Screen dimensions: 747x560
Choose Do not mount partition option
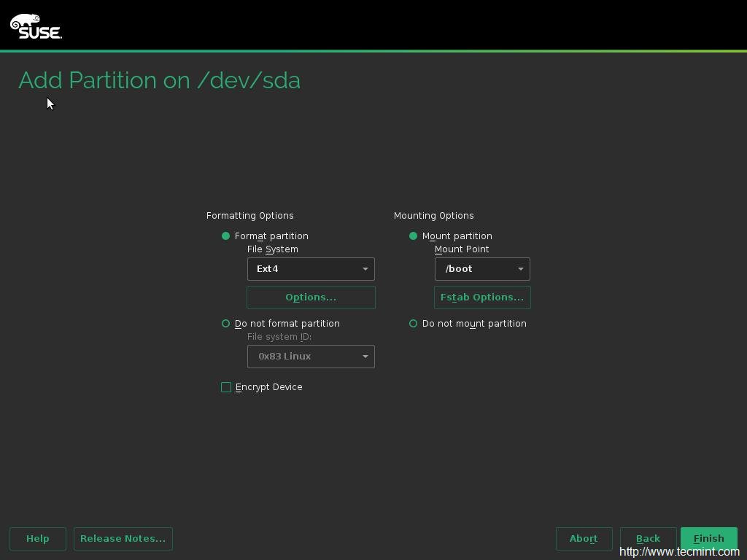pyautogui.click(x=414, y=324)
